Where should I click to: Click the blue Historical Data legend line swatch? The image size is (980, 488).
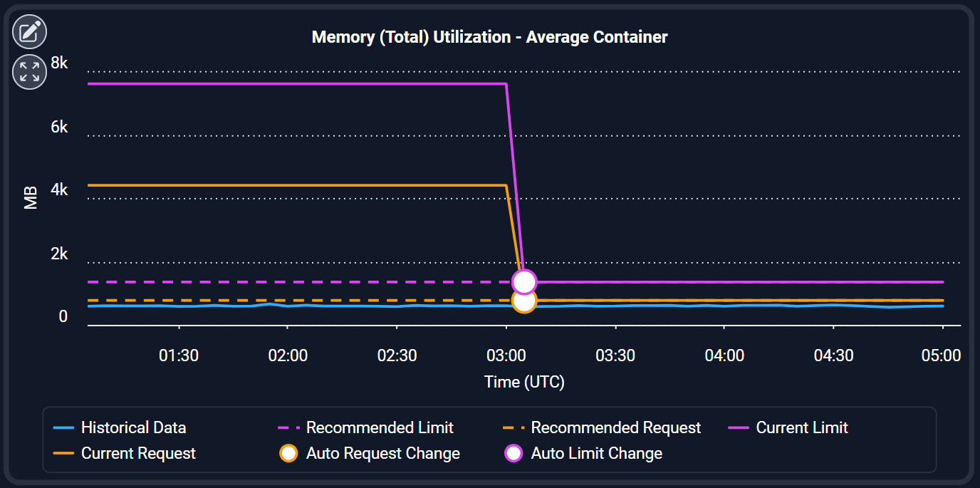point(64,428)
